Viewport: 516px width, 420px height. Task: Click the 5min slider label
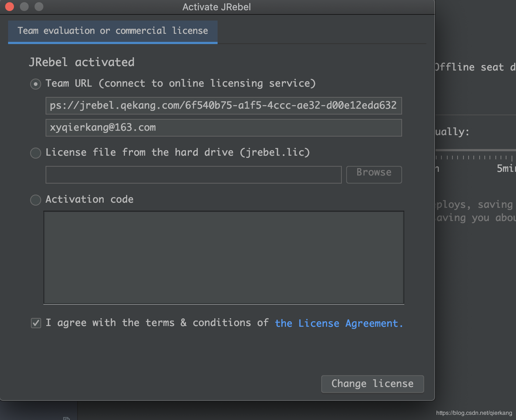point(506,169)
